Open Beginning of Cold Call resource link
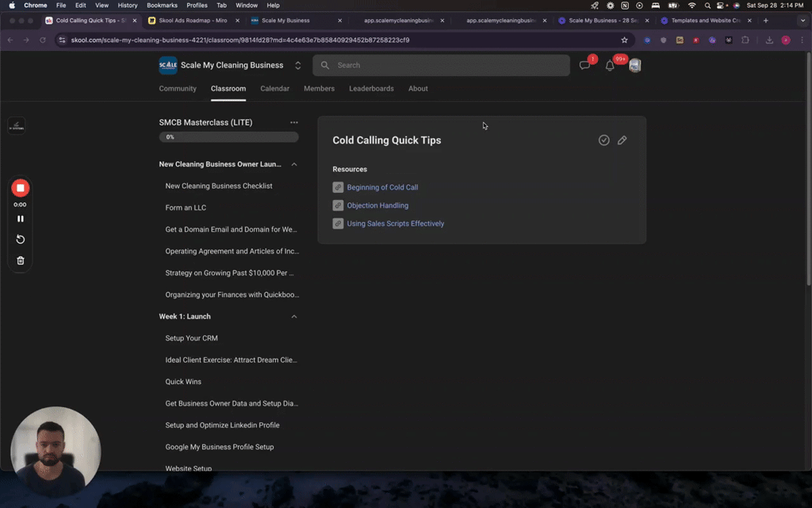This screenshot has width=812, height=508. pos(382,187)
